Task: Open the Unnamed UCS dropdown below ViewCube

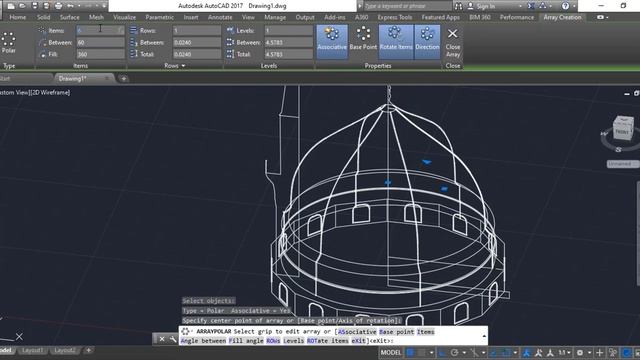Action: tap(622, 164)
